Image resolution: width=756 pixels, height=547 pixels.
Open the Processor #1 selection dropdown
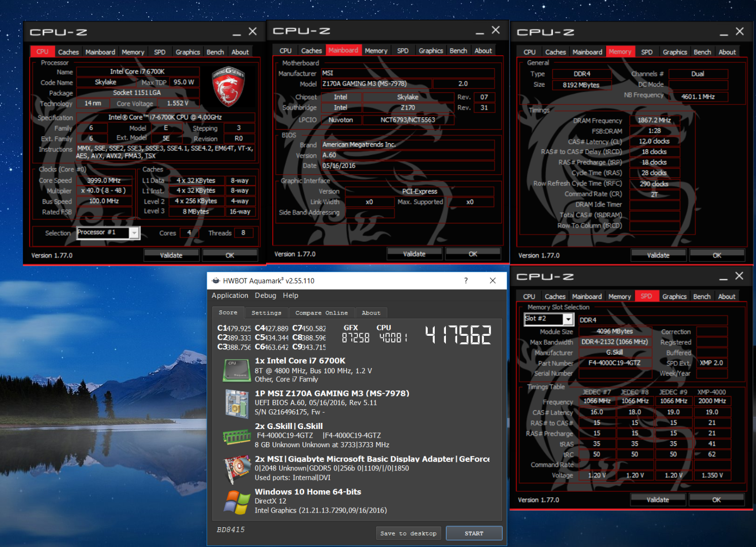tap(134, 232)
